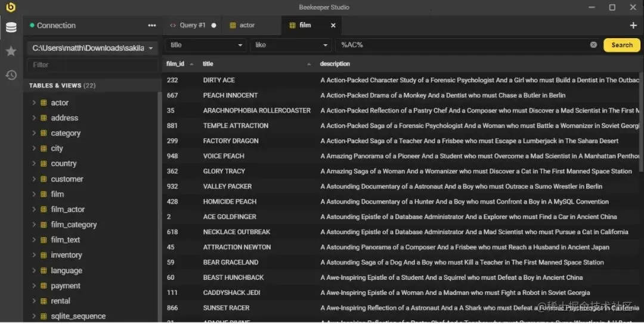This screenshot has height=324, width=644.
Task: Add a new tab with plus icon
Action: 633,26
